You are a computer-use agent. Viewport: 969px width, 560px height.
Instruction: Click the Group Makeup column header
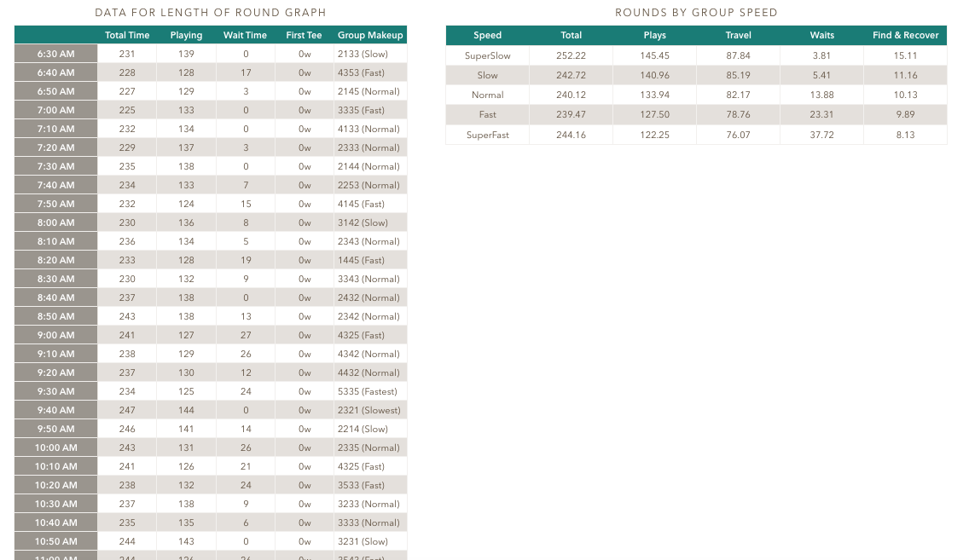pos(370,35)
